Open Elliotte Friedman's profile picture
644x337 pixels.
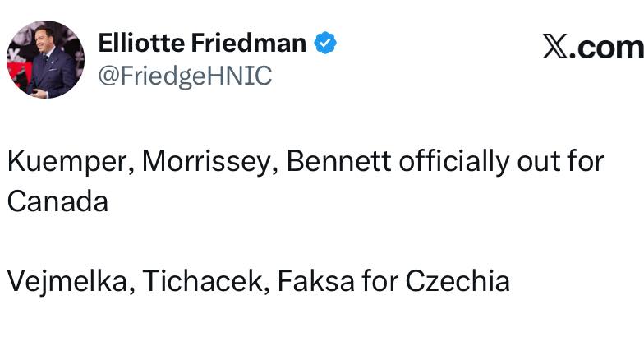point(46,59)
